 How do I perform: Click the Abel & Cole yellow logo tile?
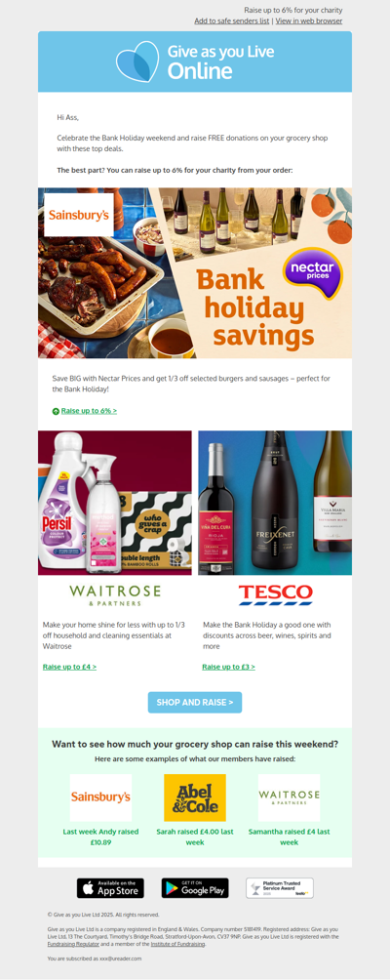click(195, 797)
